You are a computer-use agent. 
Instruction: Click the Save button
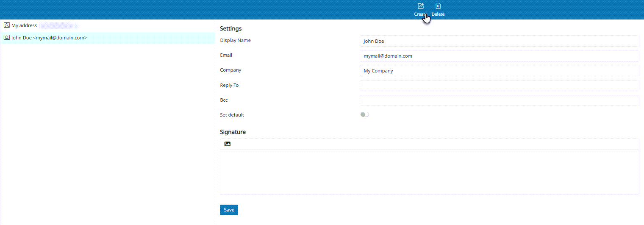click(229, 210)
